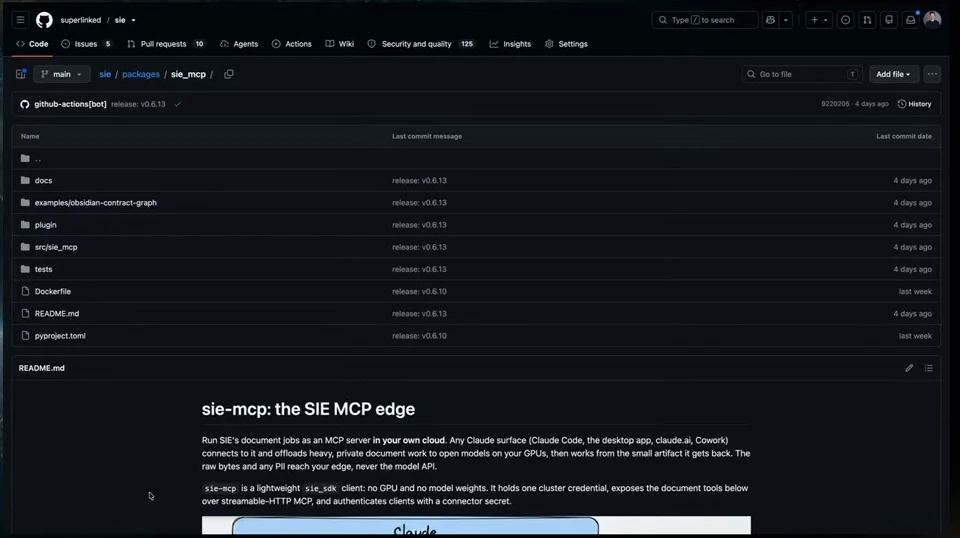Open the main branch selector dropdown
Screen dimensions: 960x538
(x=62, y=74)
